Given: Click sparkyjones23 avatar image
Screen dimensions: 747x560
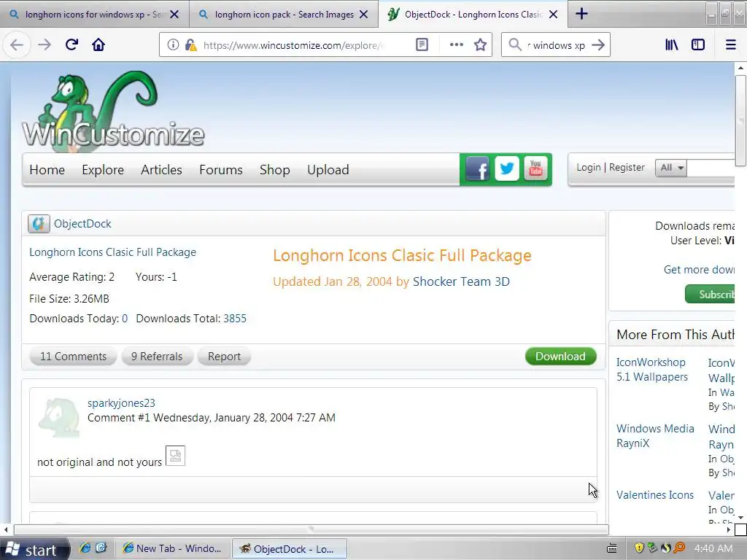Looking at the screenshot, I should 58,418.
